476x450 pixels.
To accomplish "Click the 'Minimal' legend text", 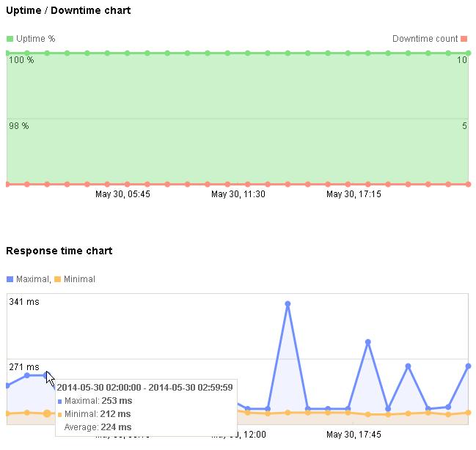I will coord(79,279).
